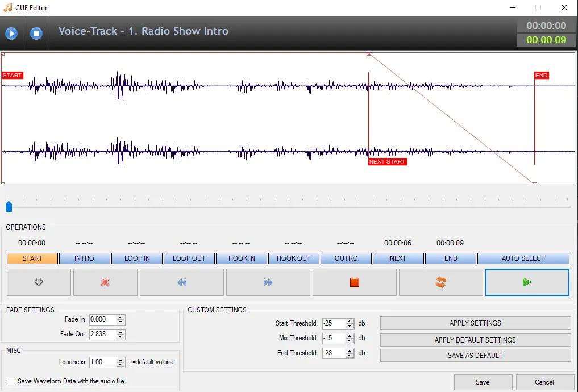The image size is (578, 392).
Task: Enable Save Waveform Data with audio file
Action: point(11,381)
